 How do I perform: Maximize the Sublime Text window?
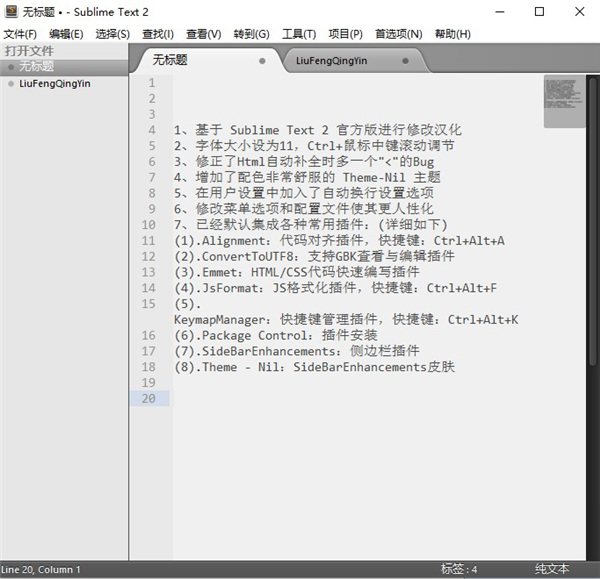(x=540, y=12)
